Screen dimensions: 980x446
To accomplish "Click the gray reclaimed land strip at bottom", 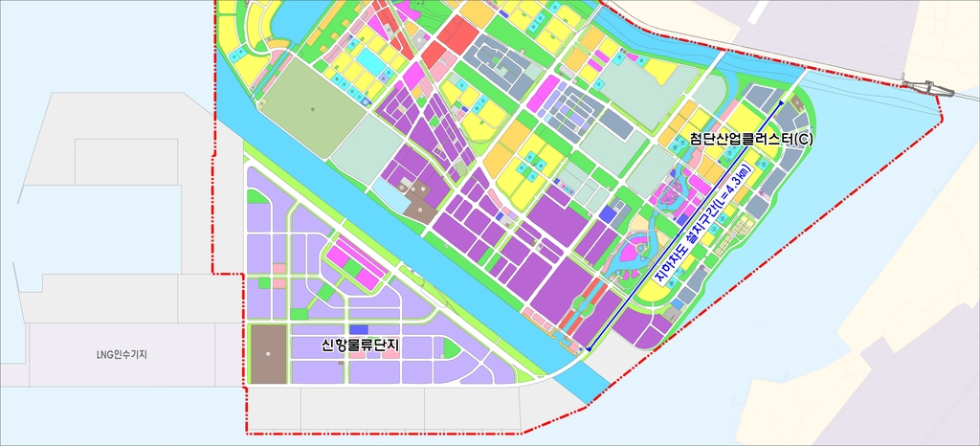I will pyautogui.click(x=383, y=410).
